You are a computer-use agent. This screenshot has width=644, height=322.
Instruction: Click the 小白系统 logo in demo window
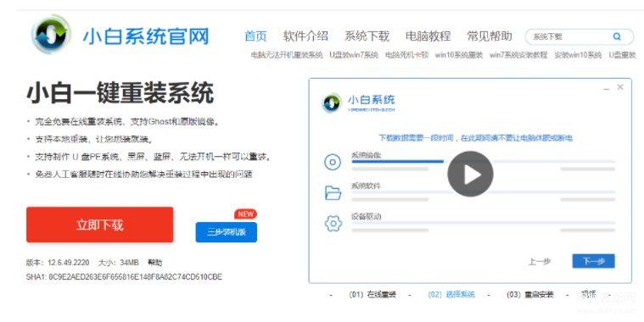point(332,103)
